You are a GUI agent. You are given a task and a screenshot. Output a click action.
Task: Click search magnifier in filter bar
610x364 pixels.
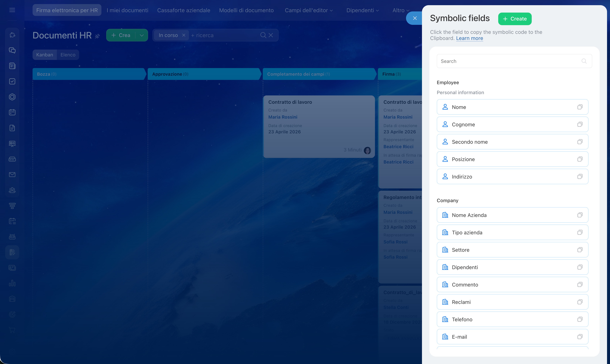tap(263, 35)
